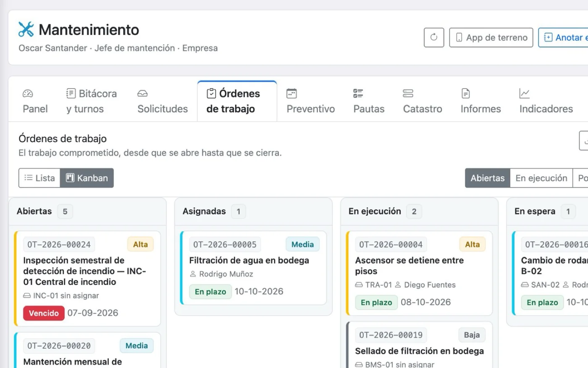Click the checklist icon above Pautas
The width and height of the screenshot is (588, 368).
tap(358, 93)
